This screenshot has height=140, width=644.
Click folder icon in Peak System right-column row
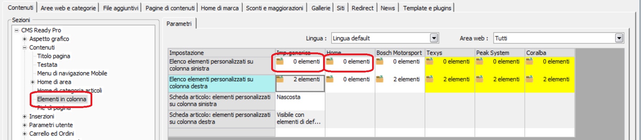pyautogui.click(x=479, y=79)
